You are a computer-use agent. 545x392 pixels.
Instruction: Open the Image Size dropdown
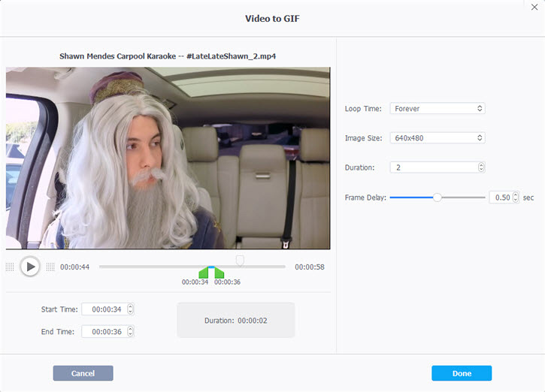click(438, 138)
